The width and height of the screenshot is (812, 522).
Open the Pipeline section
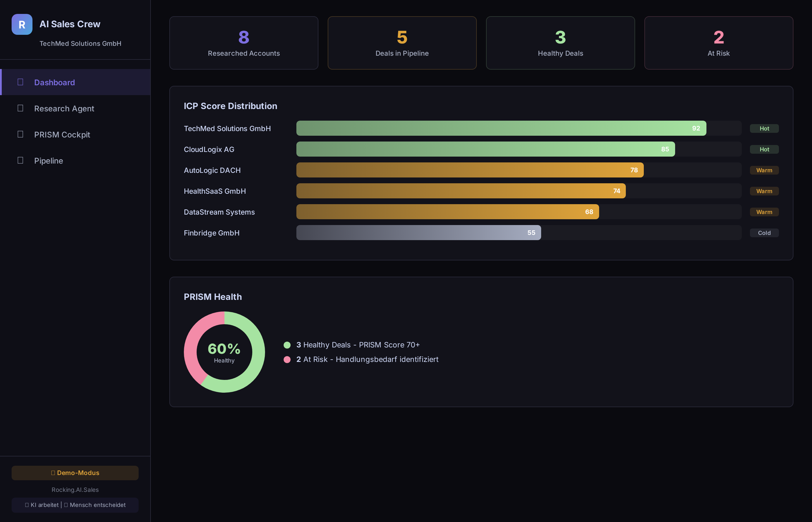pyautogui.click(x=48, y=160)
